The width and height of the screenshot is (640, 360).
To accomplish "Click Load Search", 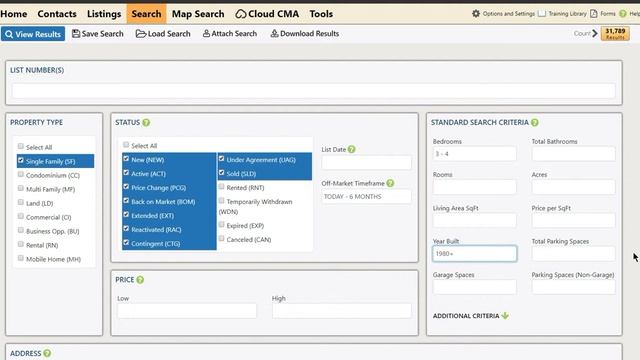I will click(x=163, y=34).
